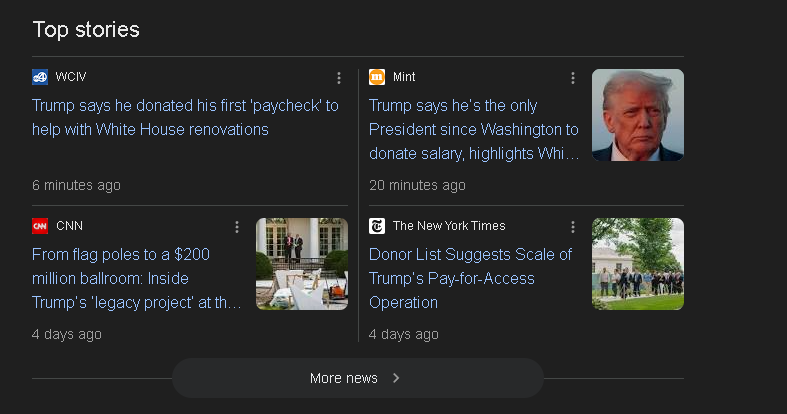Click White House patio thumbnail on CNN story
Image resolution: width=787 pixels, height=414 pixels.
(x=301, y=264)
